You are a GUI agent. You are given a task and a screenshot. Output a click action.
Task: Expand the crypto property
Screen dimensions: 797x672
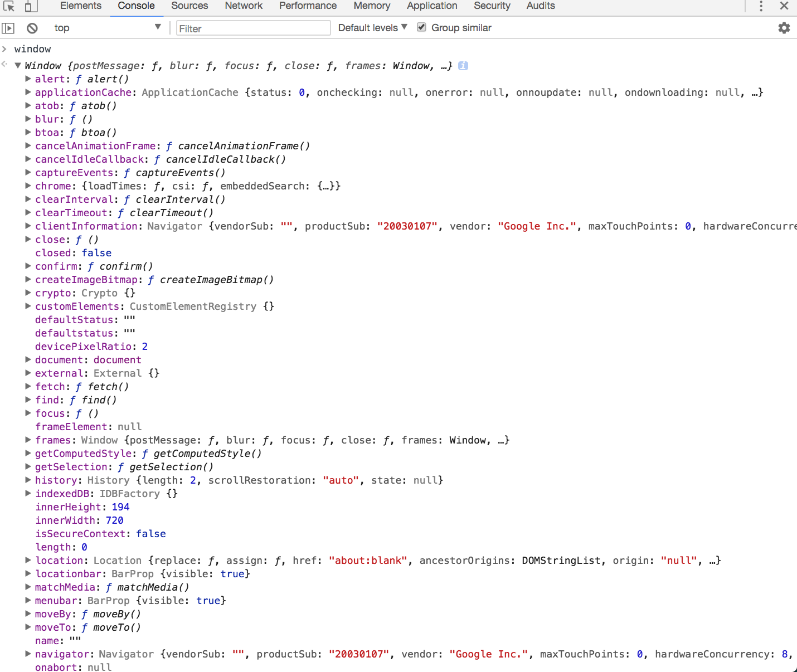pyautogui.click(x=28, y=293)
